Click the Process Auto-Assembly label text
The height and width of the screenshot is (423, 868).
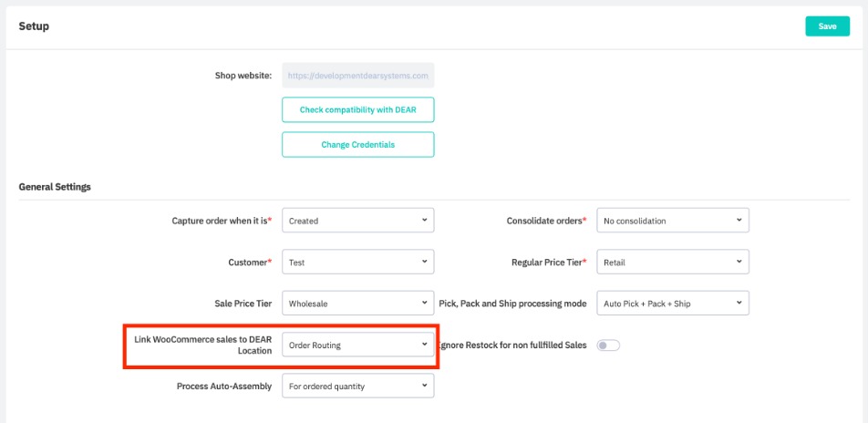pos(224,387)
